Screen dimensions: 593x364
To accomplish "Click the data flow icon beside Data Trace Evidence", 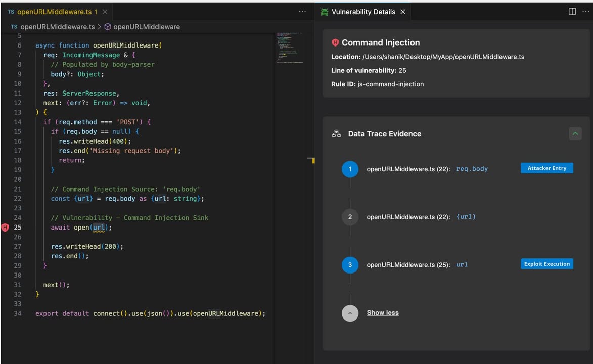I will pos(336,133).
